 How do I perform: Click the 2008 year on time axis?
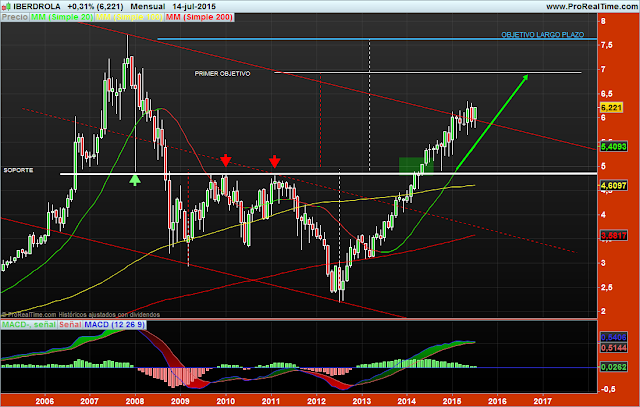point(135,401)
